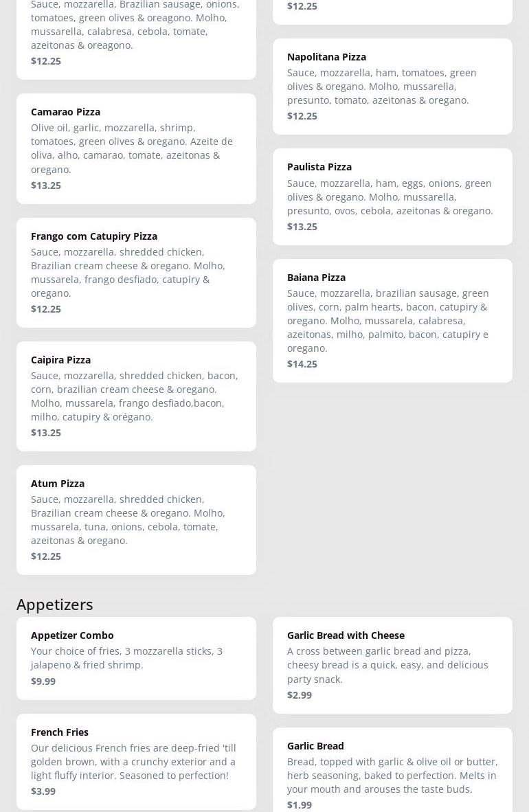Click the Caipira Pizza ingredients description
Viewport: 529px width, 812px height.
pos(135,396)
